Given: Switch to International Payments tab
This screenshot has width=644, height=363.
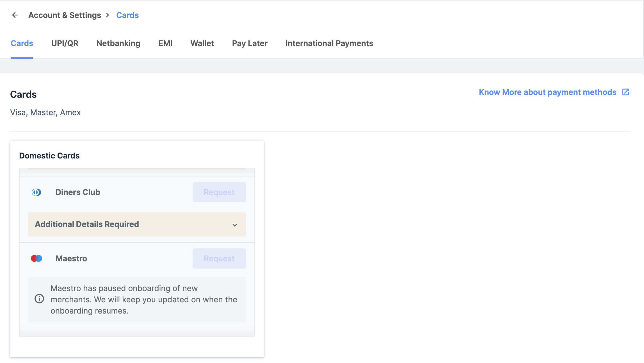Looking at the screenshot, I should [x=329, y=43].
